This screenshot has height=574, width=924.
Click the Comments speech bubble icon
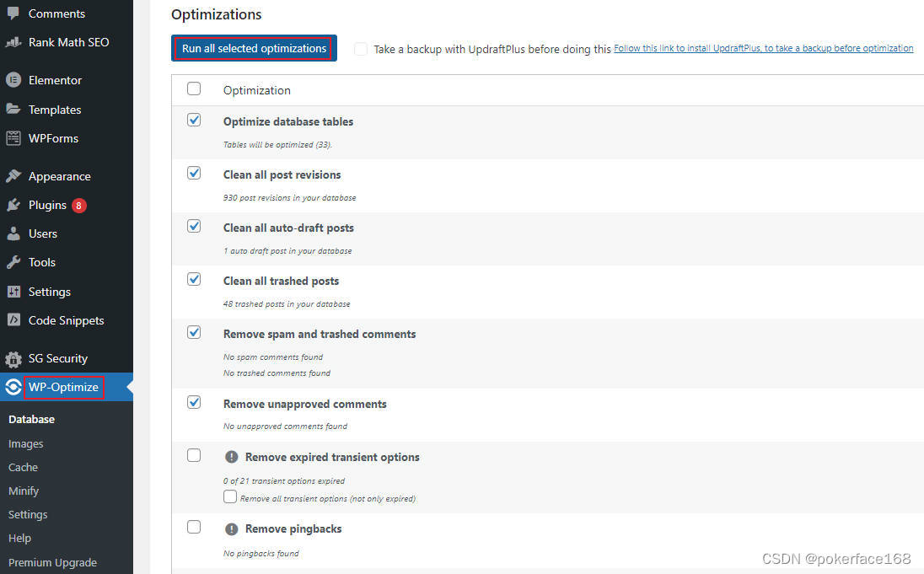pos(13,13)
